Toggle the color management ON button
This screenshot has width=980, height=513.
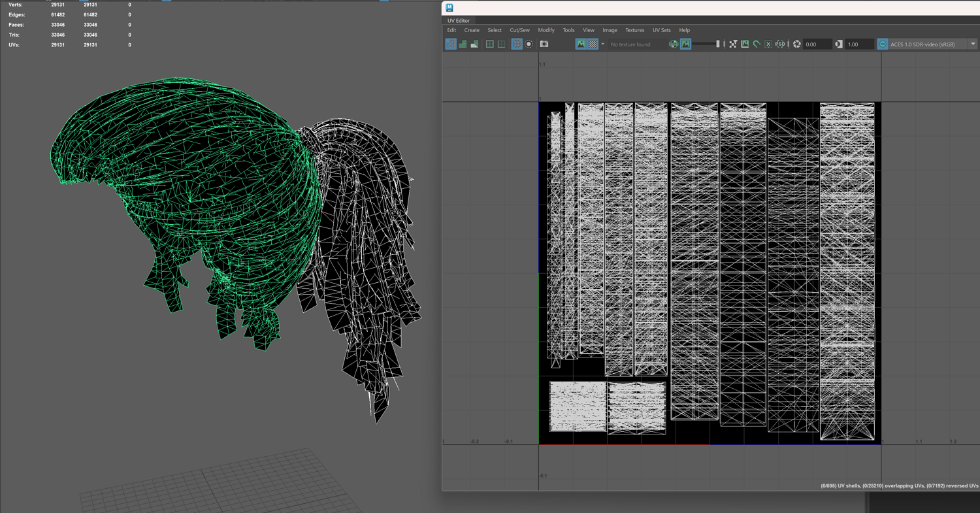(x=883, y=44)
